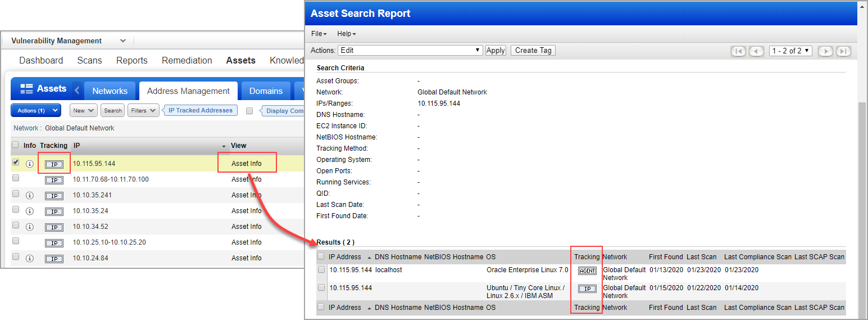868x320 pixels.
Task: Click the Search button in Assets toolbar
Action: [113, 110]
